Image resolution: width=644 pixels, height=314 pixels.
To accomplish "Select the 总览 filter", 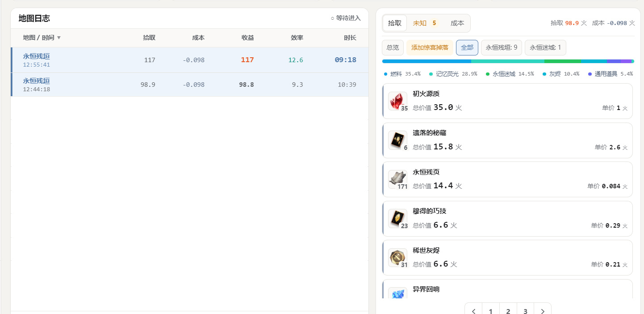I will coord(393,47).
